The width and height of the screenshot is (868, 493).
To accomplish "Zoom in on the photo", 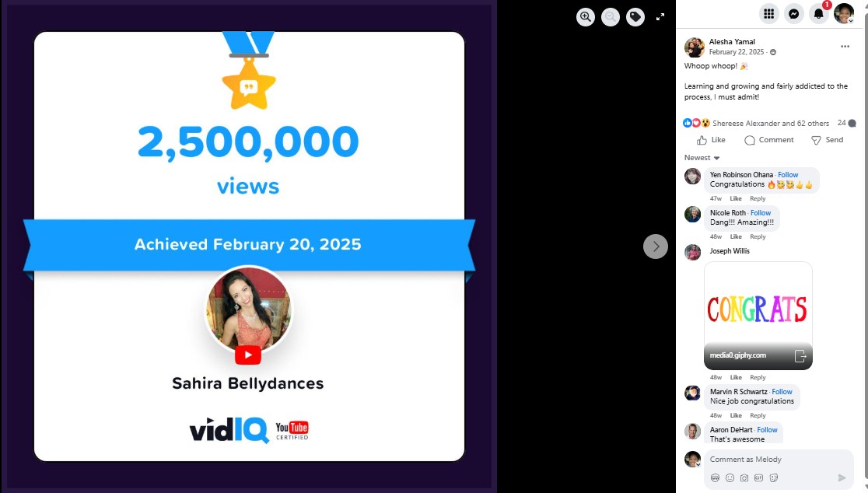I will pyautogui.click(x=585, y=16).
